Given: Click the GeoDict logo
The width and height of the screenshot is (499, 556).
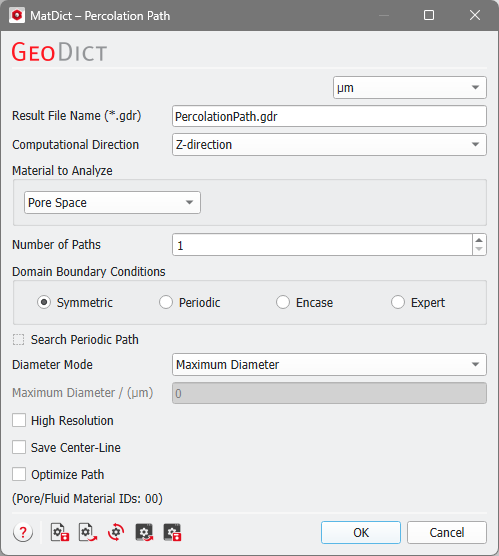Looking at the screenshot, I should pyautogui.click(x=59, y=52).
